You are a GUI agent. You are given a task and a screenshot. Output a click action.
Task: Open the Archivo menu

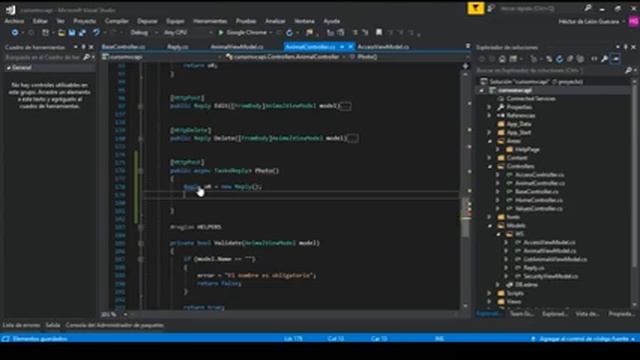(x=14, y=21)
